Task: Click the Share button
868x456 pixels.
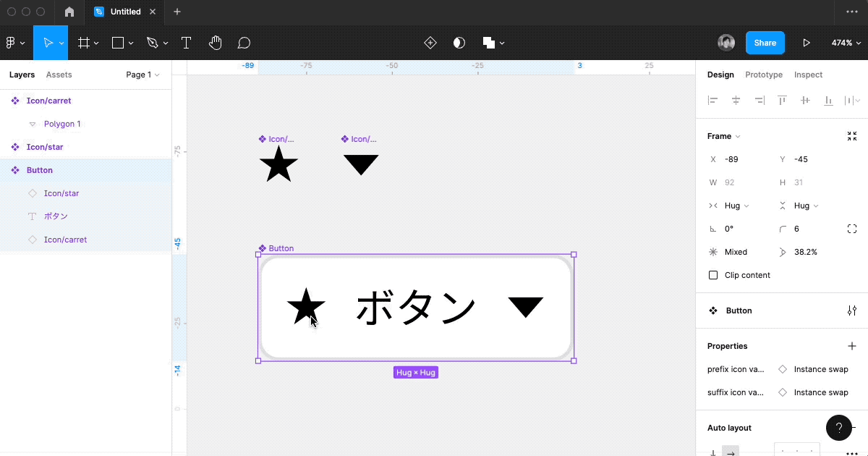Action: pos(765,43)
